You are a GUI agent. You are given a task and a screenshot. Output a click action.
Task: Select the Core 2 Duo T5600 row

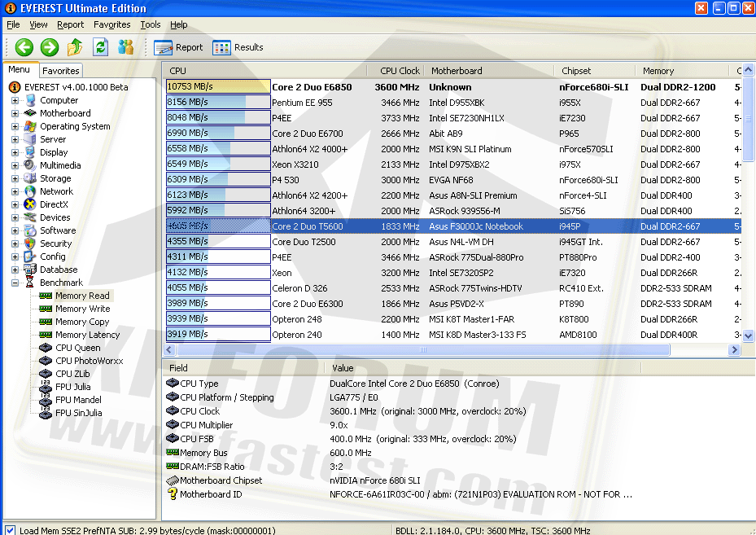452,226
